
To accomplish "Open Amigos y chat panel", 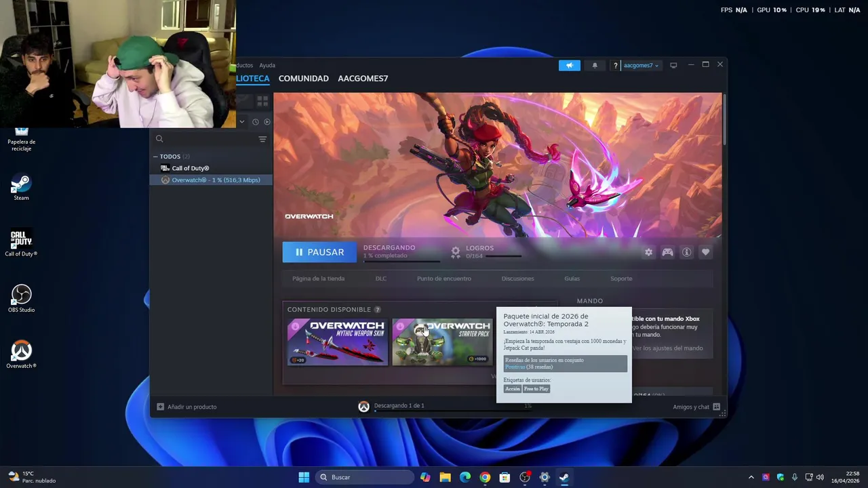I will click(x=696, y=407).
